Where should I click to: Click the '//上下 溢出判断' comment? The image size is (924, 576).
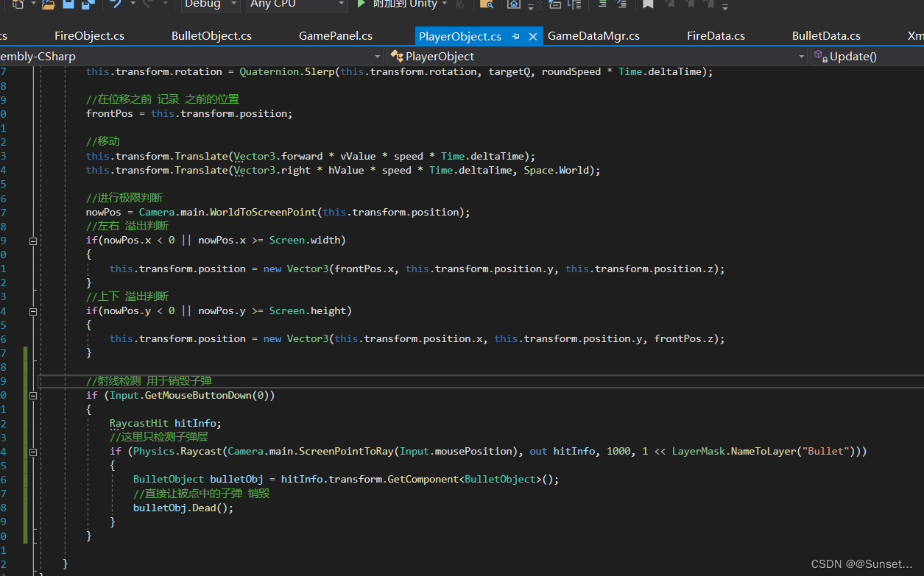pos(127,296)
